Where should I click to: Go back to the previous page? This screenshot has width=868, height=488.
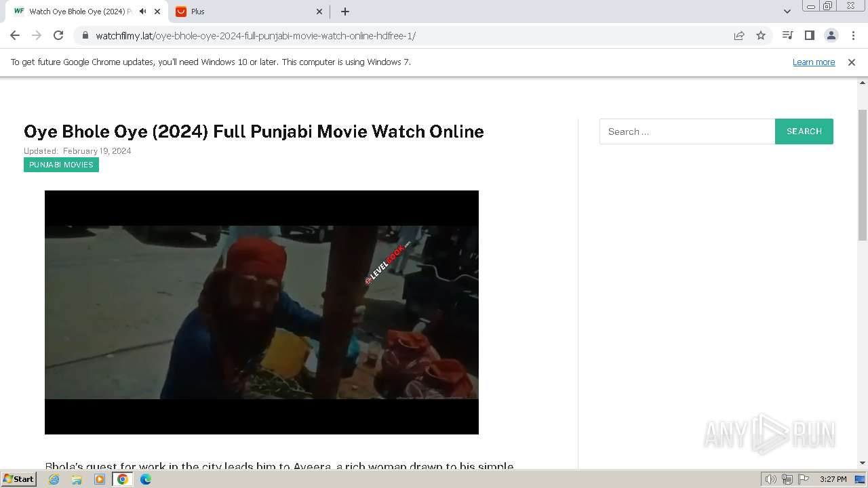(15, 35)
